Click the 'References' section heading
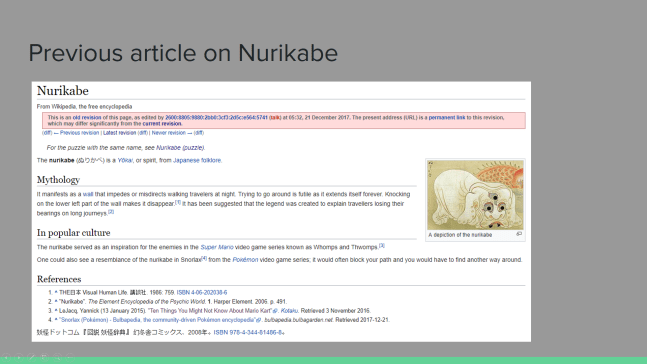Viewport: 647px width, 364px height. click(59, 279)
